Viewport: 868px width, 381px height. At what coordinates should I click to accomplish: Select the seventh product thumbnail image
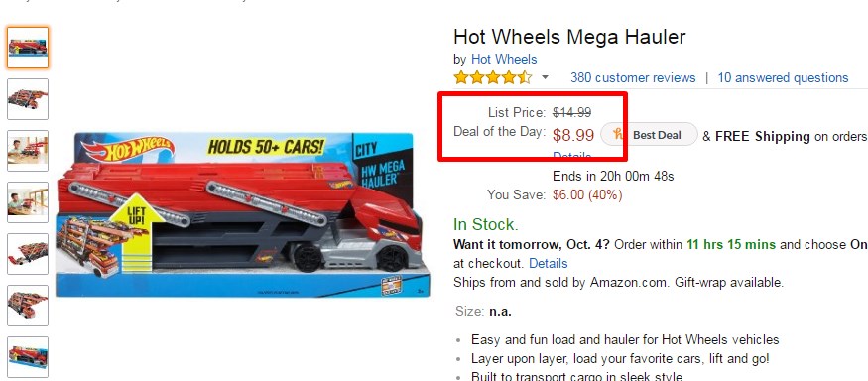point(28,357)
